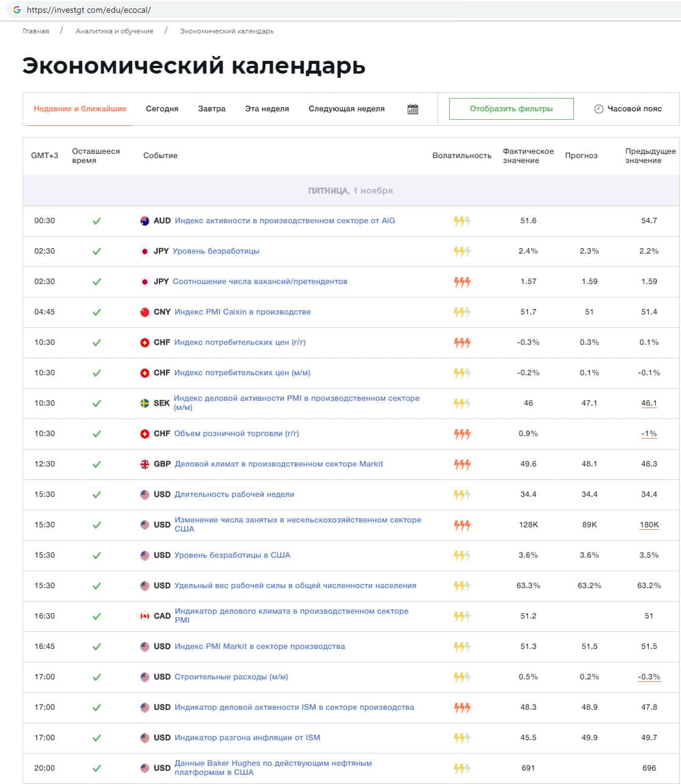The image size is (681, 784).
Task: Click forecast value 89K
Action: pos(589,525)
